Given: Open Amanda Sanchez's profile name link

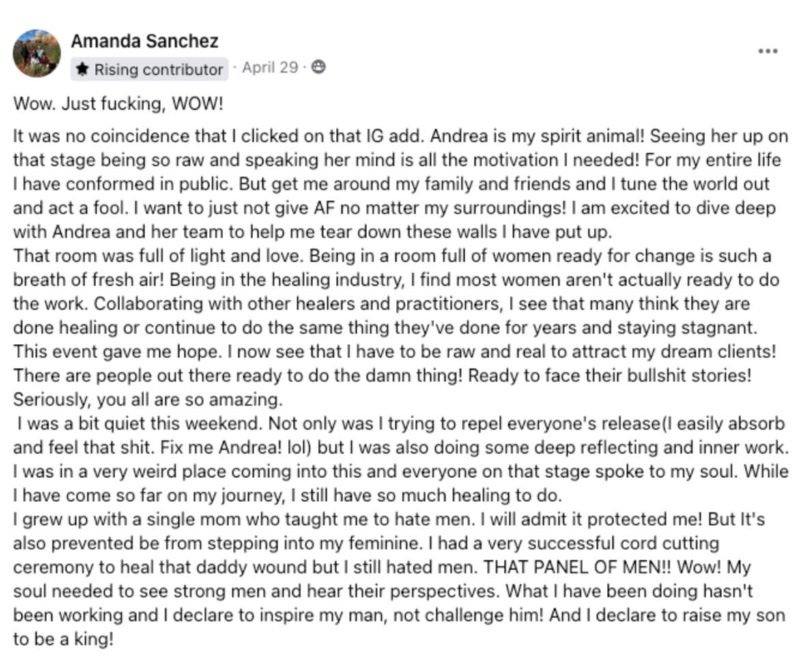Looking at the screenshot, I should click(145, 41).
